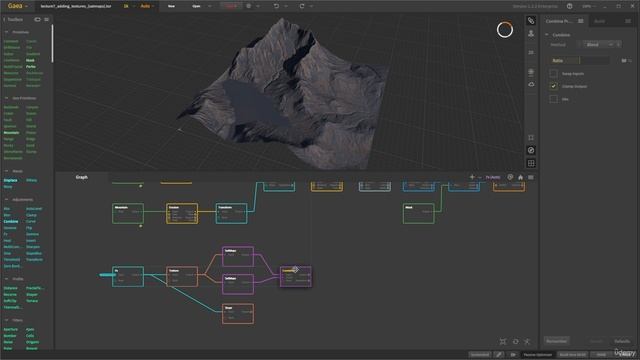
Task: Open the 1K resolution dropdown
Action: 129,6
